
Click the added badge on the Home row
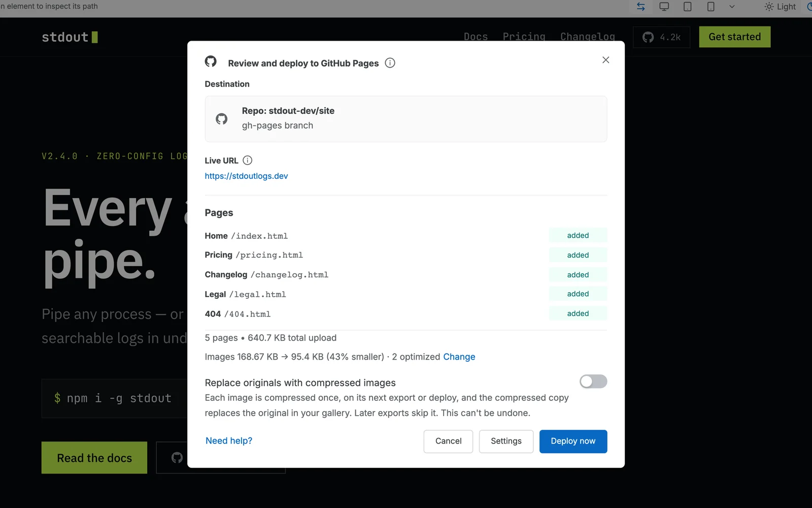[x=578, y=235]
